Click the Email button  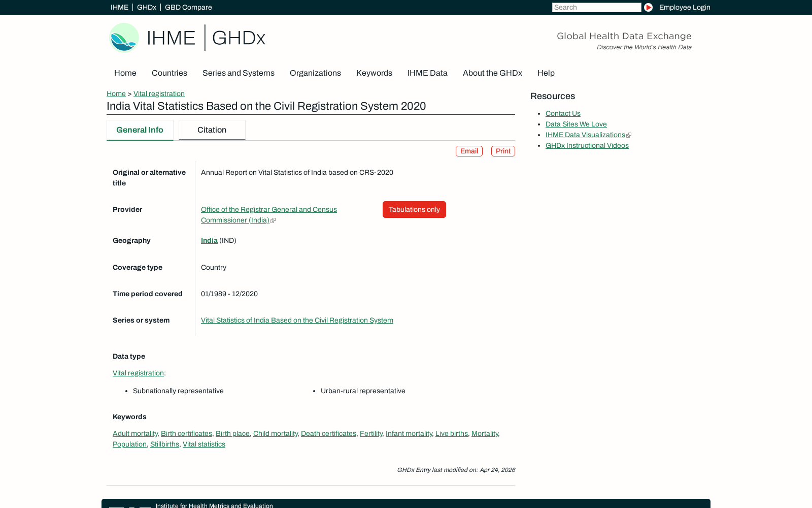[469, 151]
